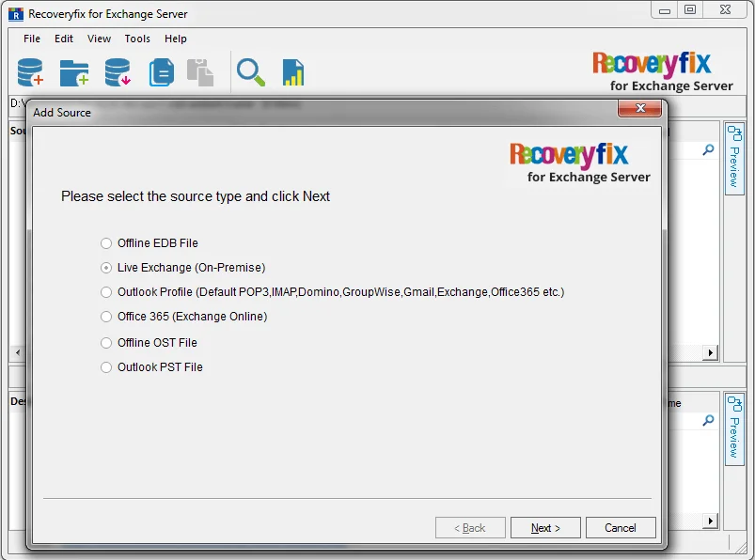Open the File menu

(32, 39)
